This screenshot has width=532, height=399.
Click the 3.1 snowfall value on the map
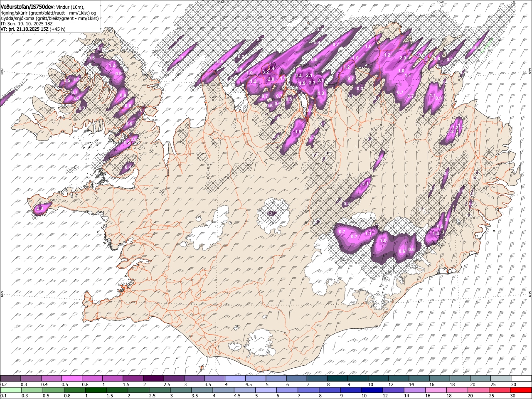tap(320, 81)
